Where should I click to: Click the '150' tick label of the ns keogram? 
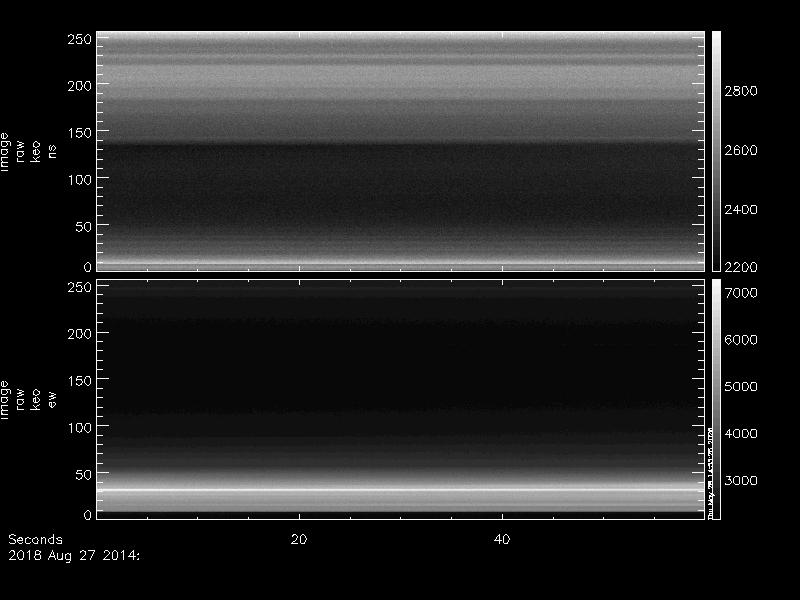[80, 133]
